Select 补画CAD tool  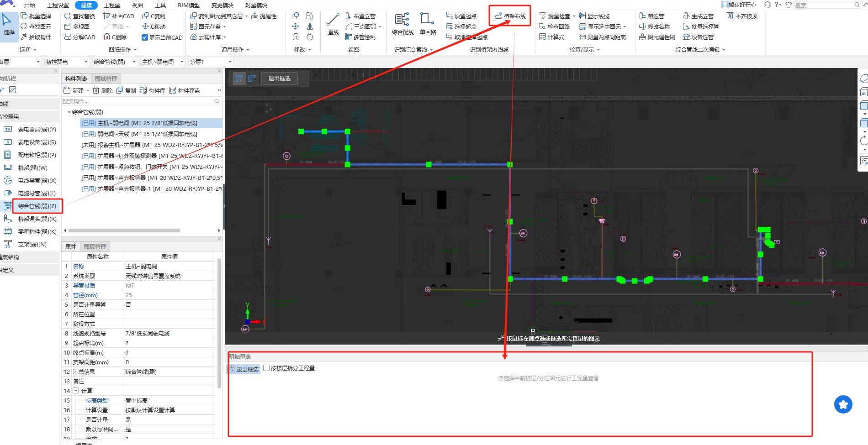tap(119, 16)
